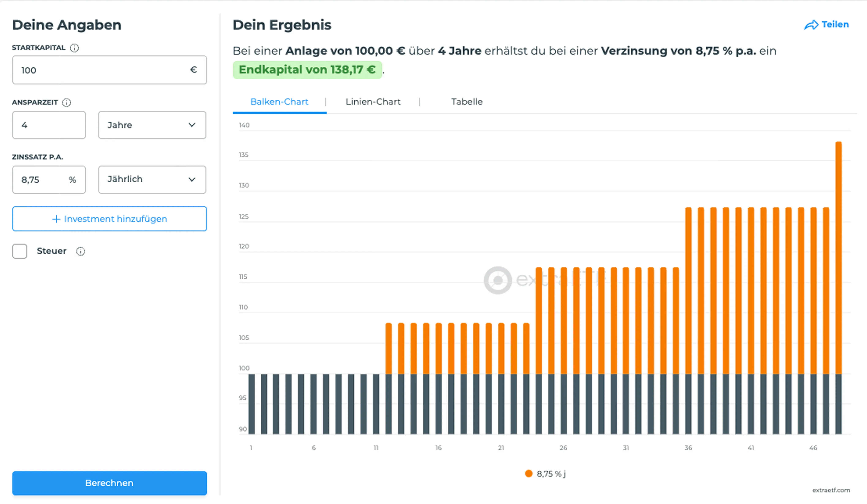Screen dimensions: 867x504
Task: Switch to the Linien-Chart tab
Action: coord(373,102)
